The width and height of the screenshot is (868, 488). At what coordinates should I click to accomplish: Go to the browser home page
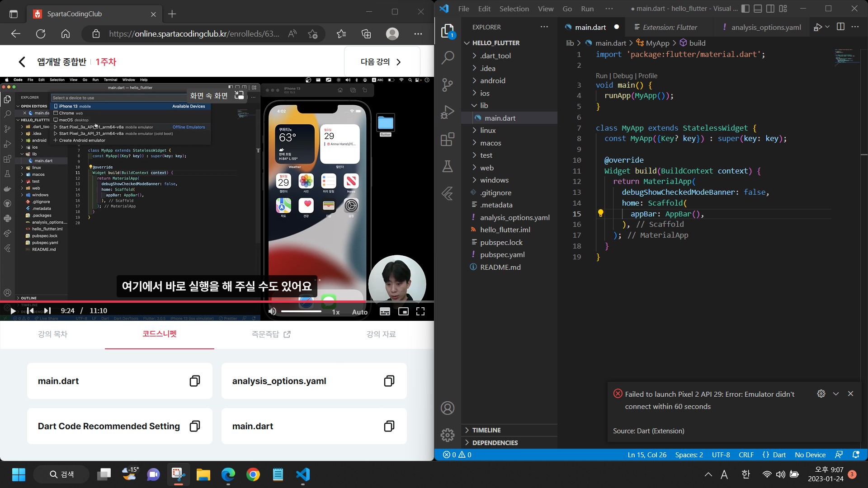66,34
